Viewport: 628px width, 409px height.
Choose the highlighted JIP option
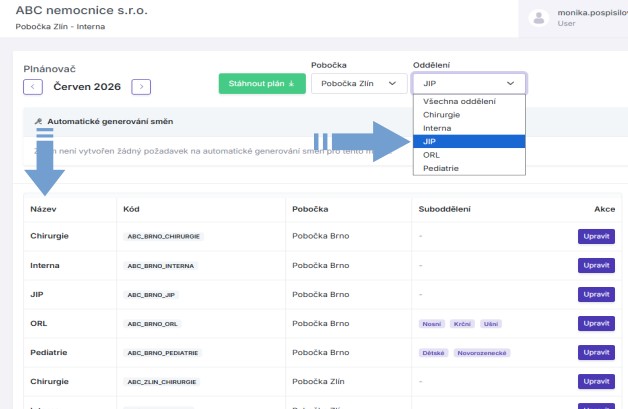pos(469,141)
